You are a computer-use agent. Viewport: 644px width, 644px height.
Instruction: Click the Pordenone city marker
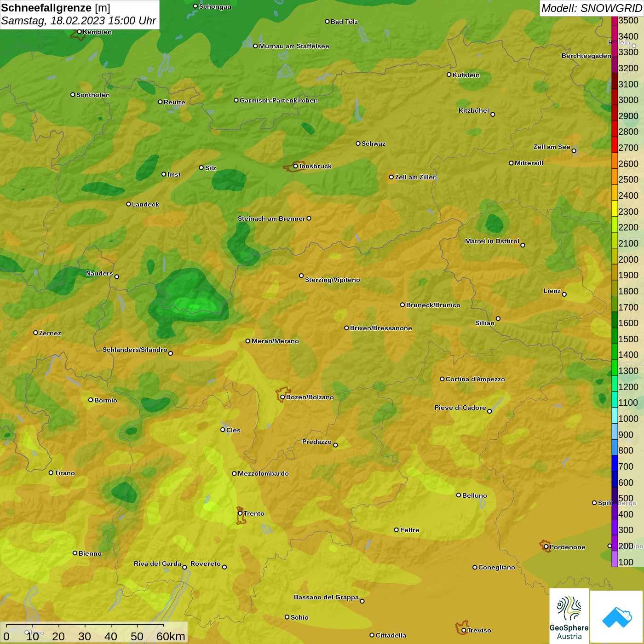(546, 547)
